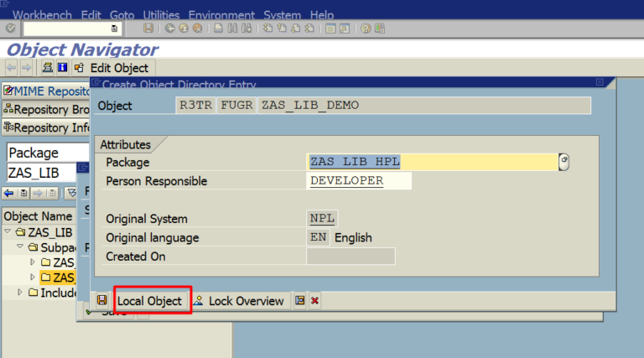Click the Object Name column header
This screenshot has height=358, width=644.
39,216
